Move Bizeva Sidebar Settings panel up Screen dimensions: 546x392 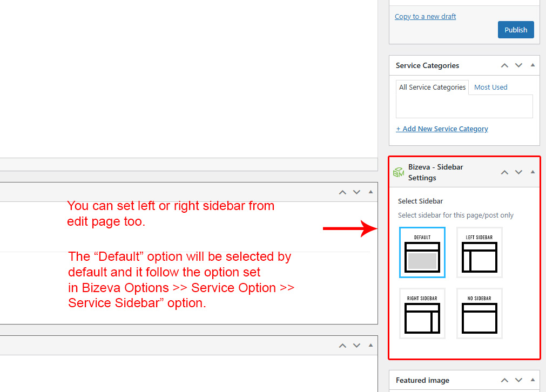(504, 172)
